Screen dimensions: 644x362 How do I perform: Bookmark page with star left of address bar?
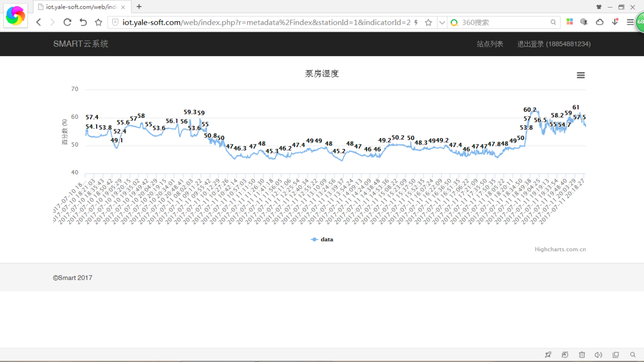[x=99, y=22]
